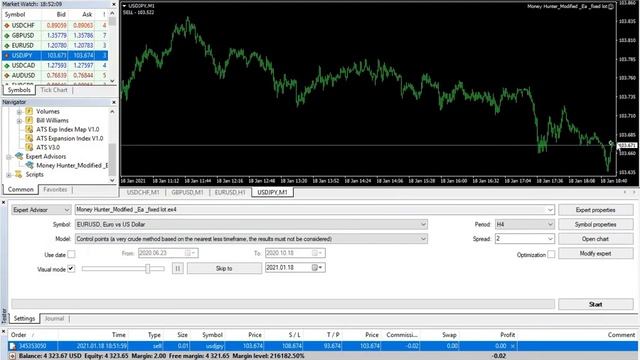Click the Order column header
The width and height of the screenshot is (640, 360).
[18, 335]
